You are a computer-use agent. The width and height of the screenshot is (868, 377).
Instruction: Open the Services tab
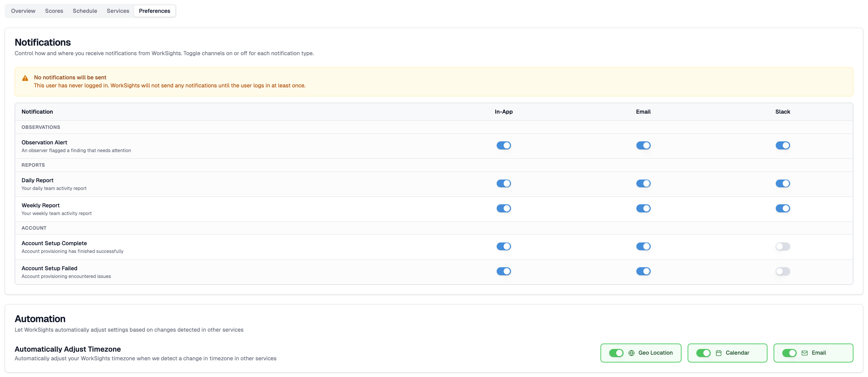coord(118,11)
